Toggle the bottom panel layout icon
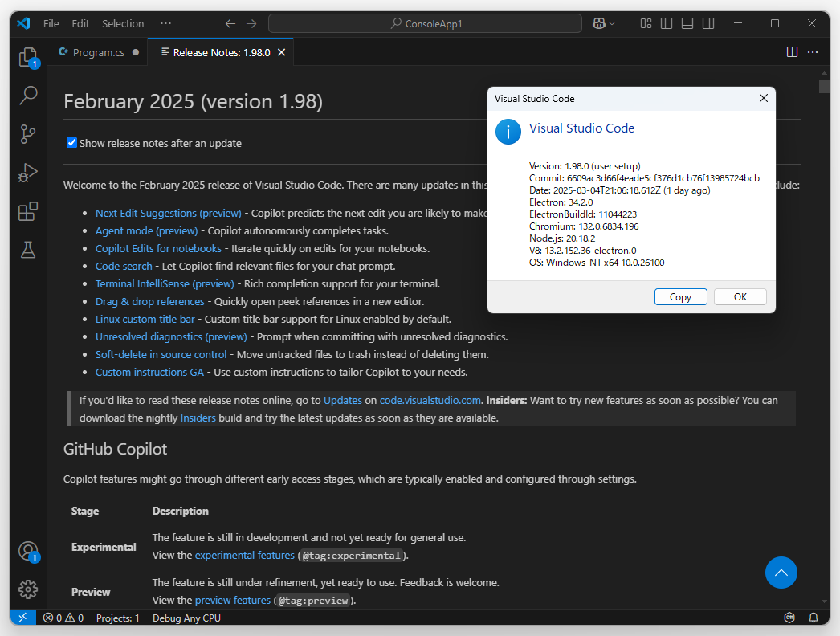Viewport: 840px width, 636px height. pyautogui.click(x=687, y=23)
